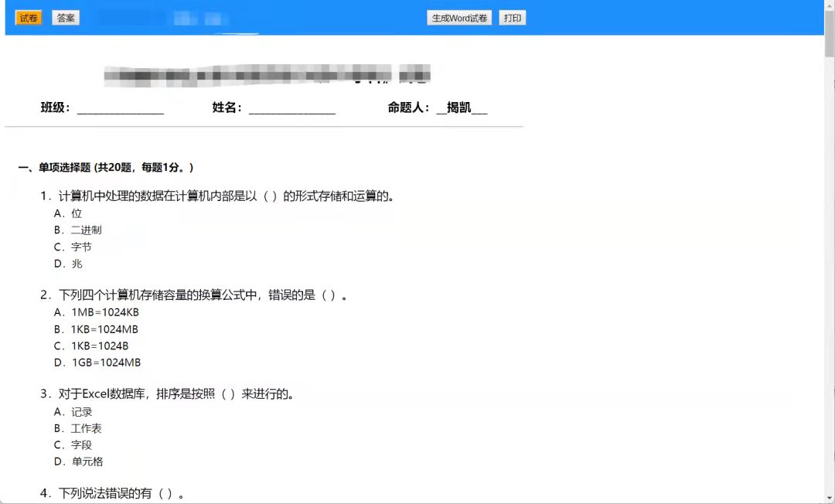Click the 命题人 name 揭凯
Screen dimensions: 835x504
(x=459, y=108)
